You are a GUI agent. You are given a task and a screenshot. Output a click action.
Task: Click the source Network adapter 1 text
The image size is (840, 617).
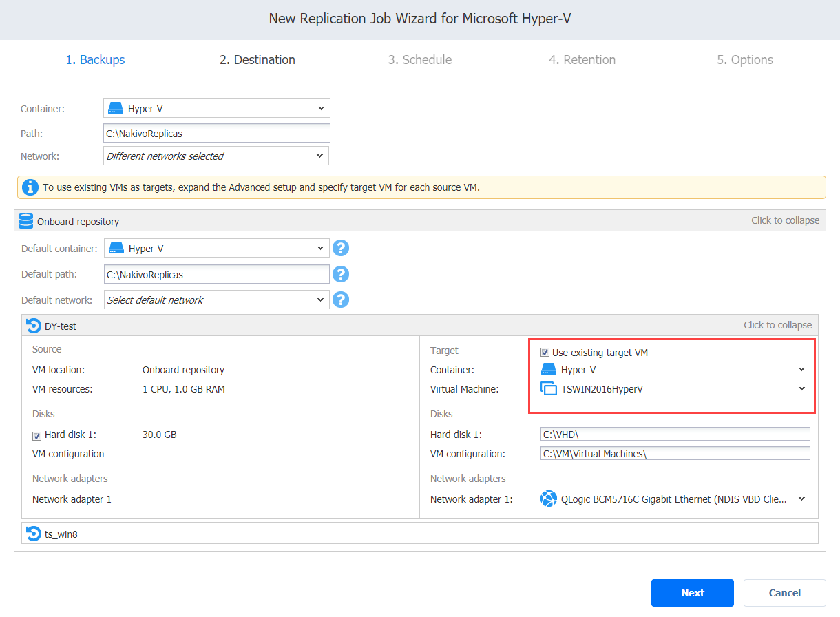[x=72, y=499]
